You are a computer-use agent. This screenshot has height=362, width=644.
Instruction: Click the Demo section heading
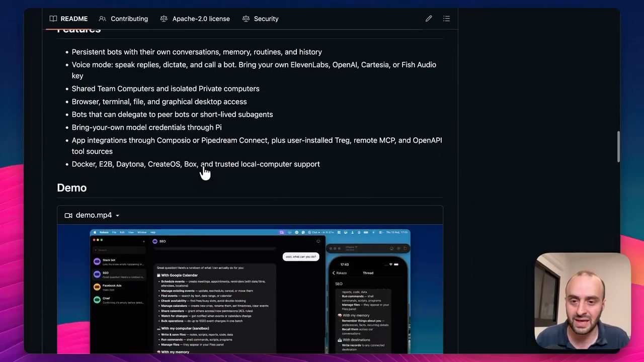[x=72, y=188]
